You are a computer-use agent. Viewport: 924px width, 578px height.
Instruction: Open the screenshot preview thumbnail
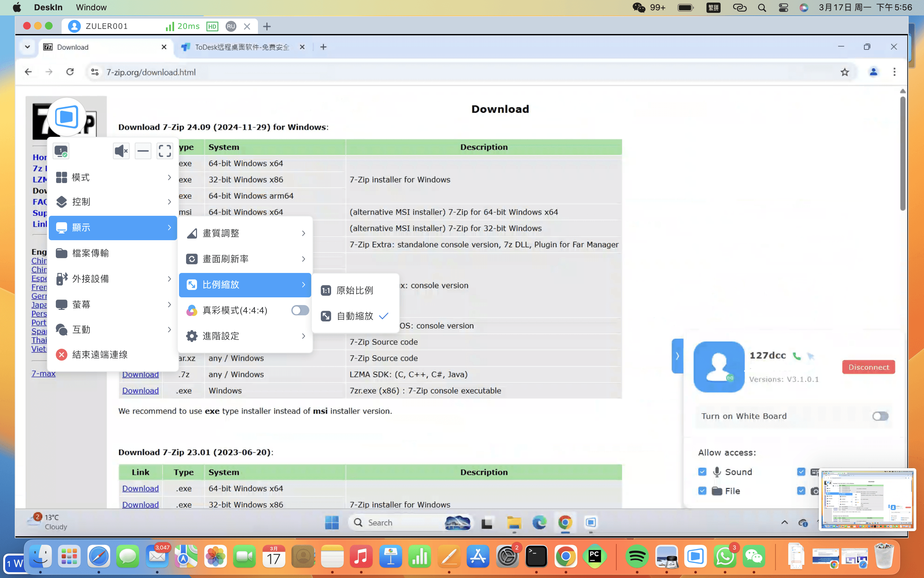tap(868, 499)
